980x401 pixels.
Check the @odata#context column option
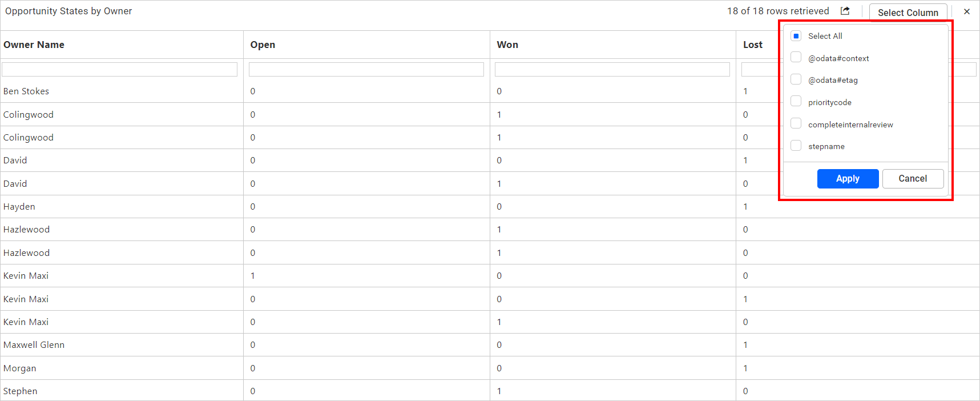pos(796,58)
